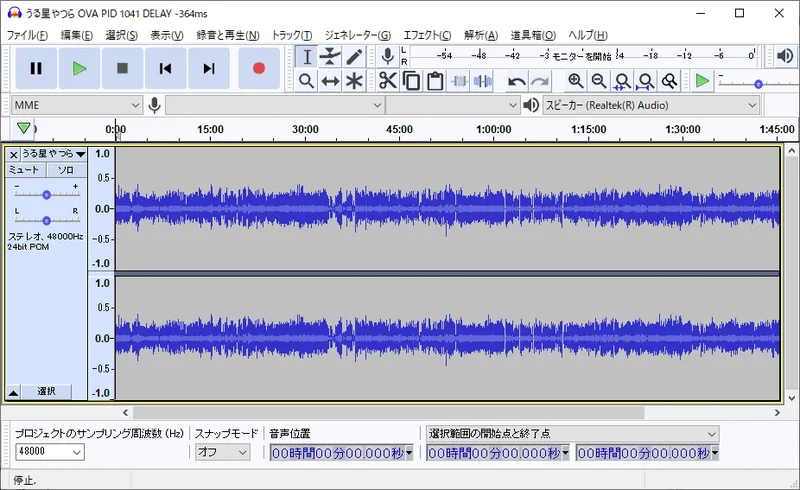Screen dimensions: 800x490
Task: Click the track gain slider knob
Action: pos(46,194)
